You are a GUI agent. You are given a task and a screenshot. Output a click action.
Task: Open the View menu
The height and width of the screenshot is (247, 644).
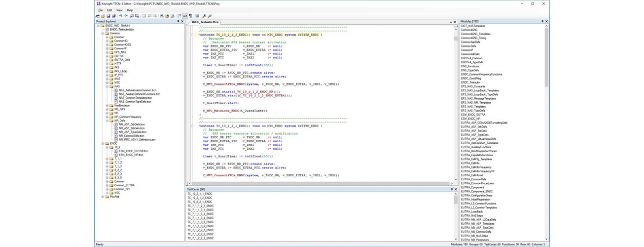click(x=119, y=10)
